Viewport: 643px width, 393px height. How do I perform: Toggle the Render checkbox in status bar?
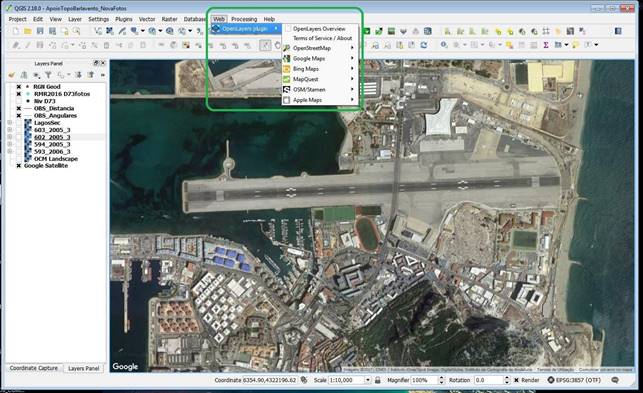pyautogui.click(x=516, y=380)
